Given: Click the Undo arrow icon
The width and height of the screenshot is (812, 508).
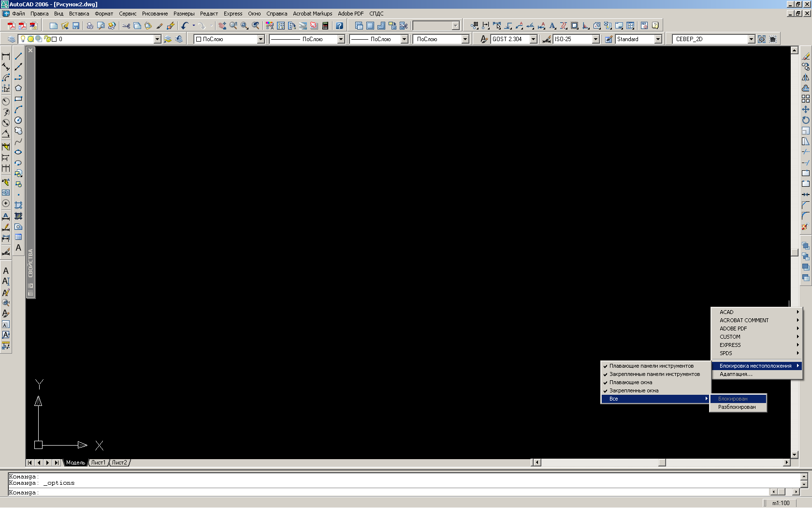Looking at the screenshot, I should pyautogui.click(x=185, y=26).
